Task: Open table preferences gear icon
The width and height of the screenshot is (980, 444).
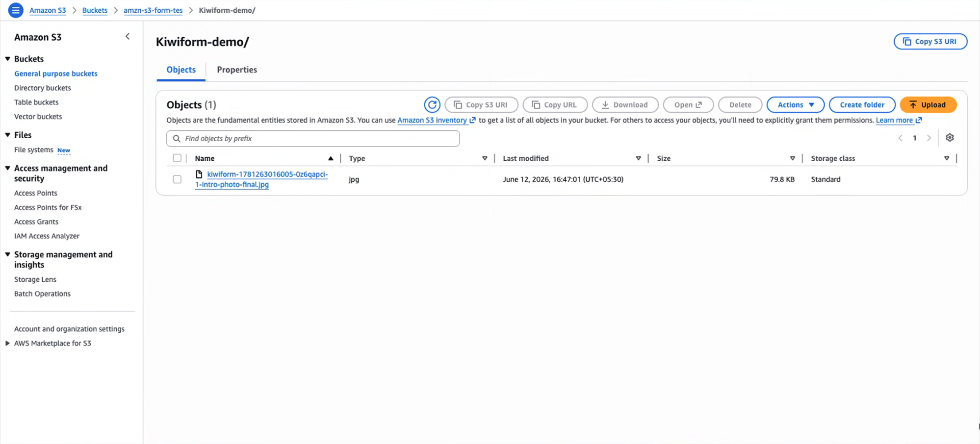Action: [950, 138]
